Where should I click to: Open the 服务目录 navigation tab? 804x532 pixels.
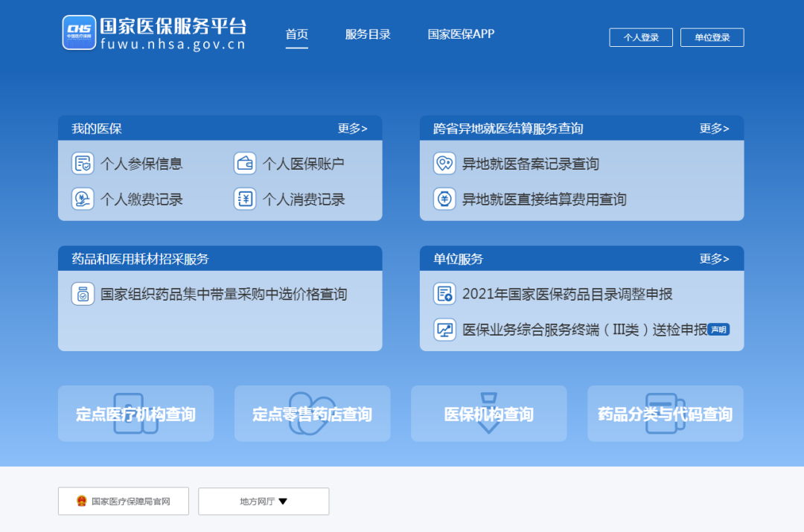368,34
